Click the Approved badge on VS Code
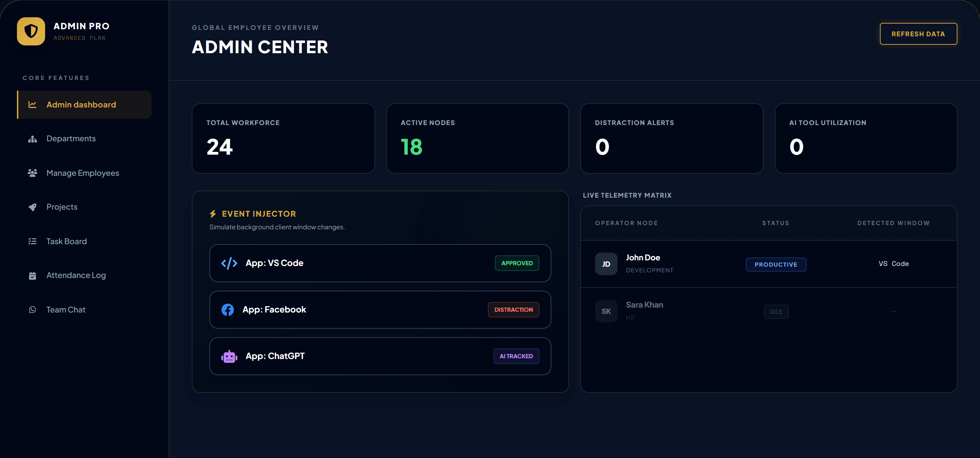Image resolution: width=980 pixels, height=458 pixels. [x=517, y=263]
